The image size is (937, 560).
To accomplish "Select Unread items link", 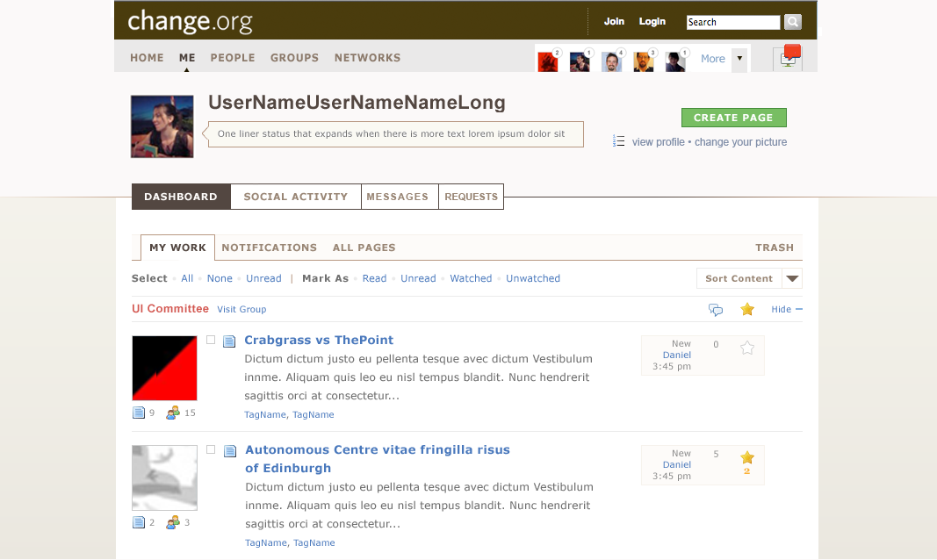I will click(263, 278).
